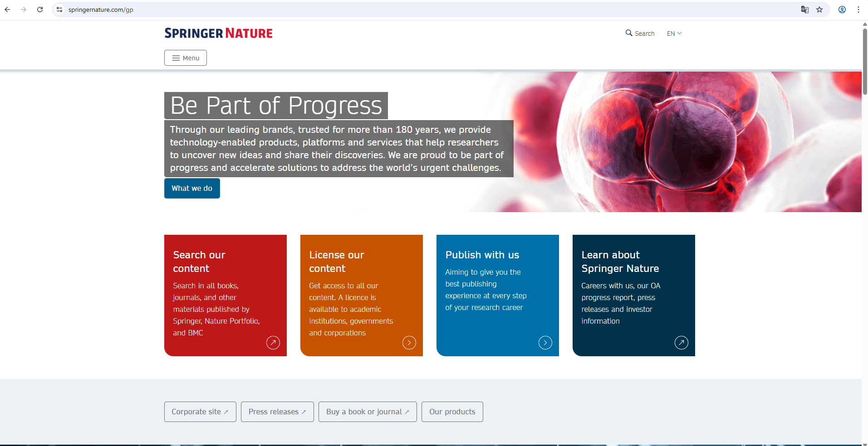
Task: Click the Publish with us heading
Action: 482,255
